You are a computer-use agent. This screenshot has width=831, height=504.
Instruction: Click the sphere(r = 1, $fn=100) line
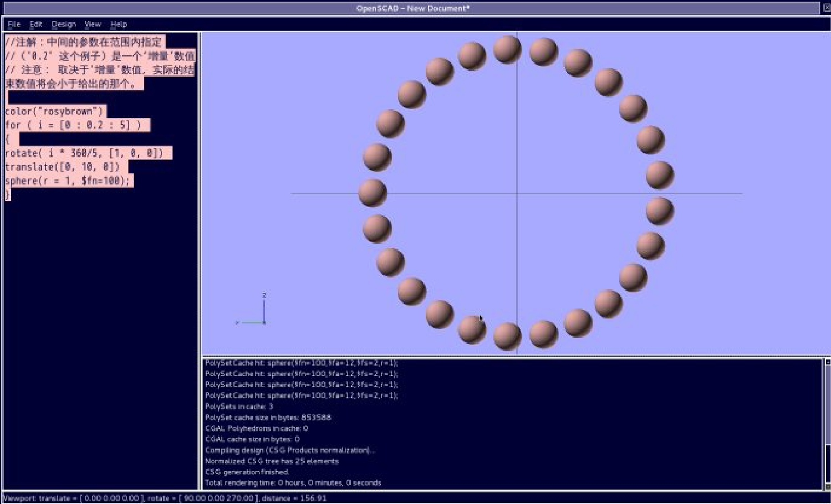[x=68, y=181]
